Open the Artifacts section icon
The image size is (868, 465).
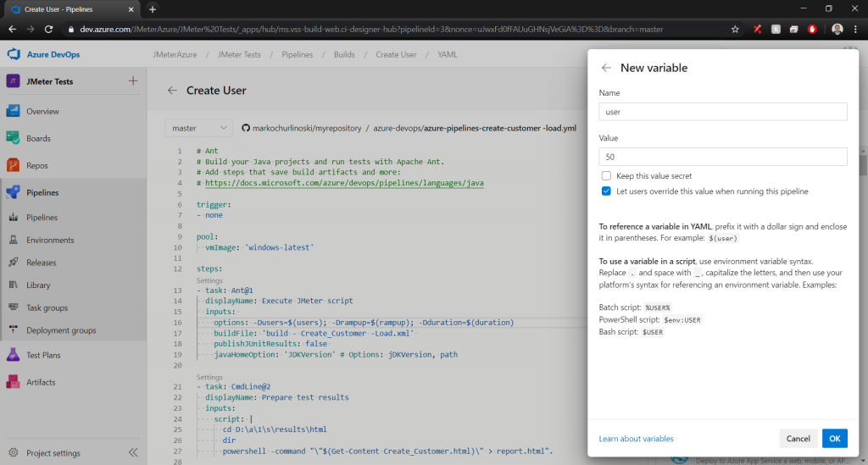coord(14,381)
